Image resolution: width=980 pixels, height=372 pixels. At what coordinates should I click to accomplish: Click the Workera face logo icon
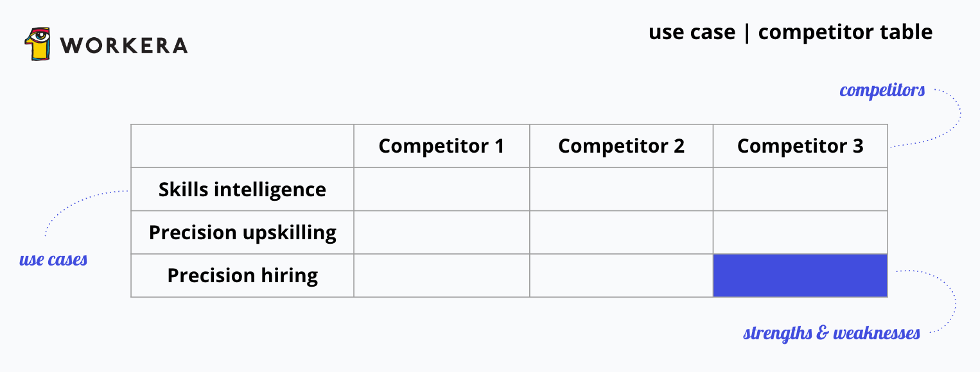pyautogui.click(x=37, y=44)
